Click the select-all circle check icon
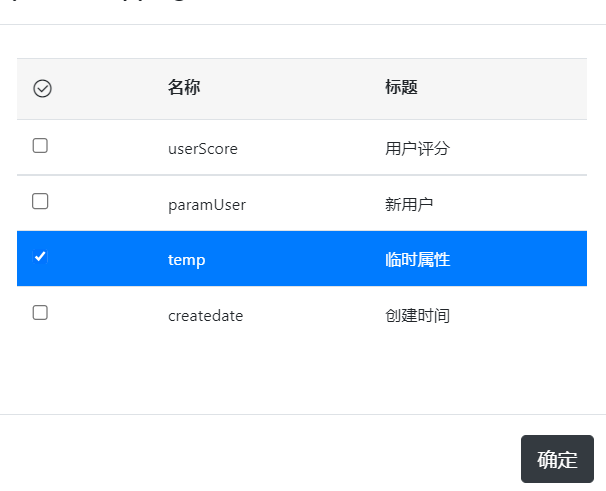The height and width of the screenshot is (491, 606). pyautogui.click(x=42, y=89)
